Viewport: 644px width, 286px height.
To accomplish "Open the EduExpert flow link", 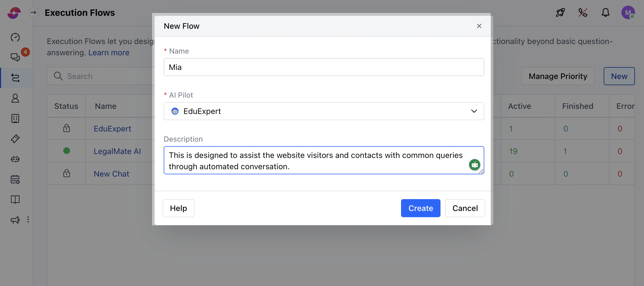I will 112,129.
